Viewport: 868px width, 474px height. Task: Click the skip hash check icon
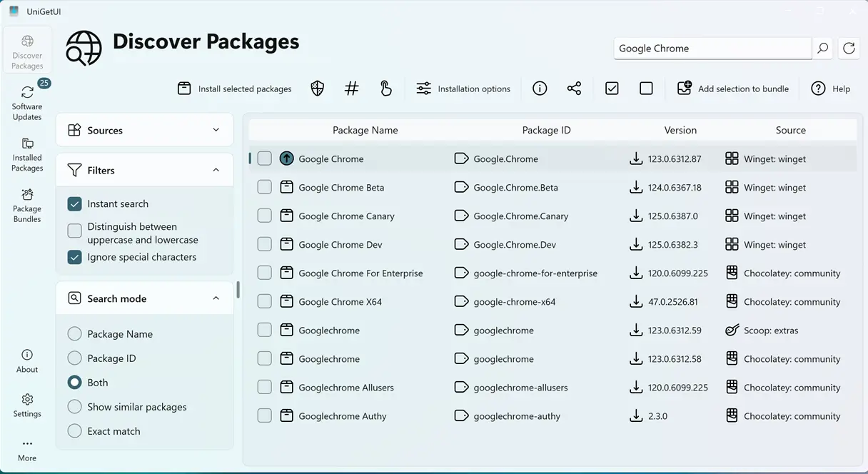[x=351, y=89]
